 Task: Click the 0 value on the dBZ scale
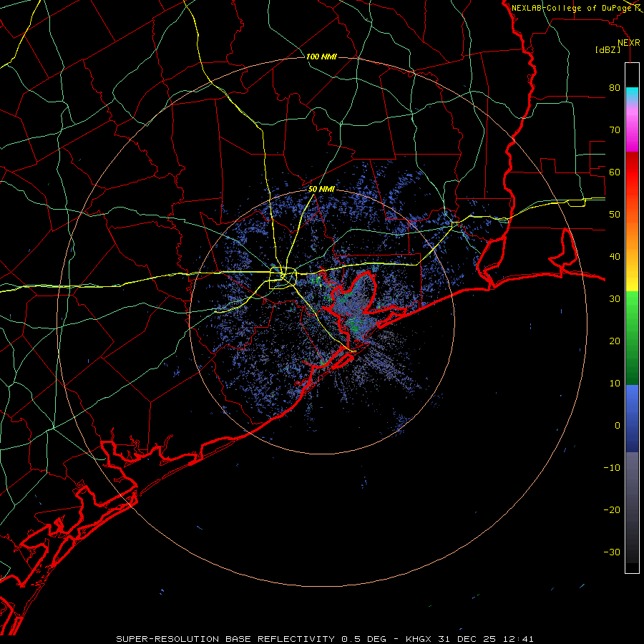tap(618, 426)
